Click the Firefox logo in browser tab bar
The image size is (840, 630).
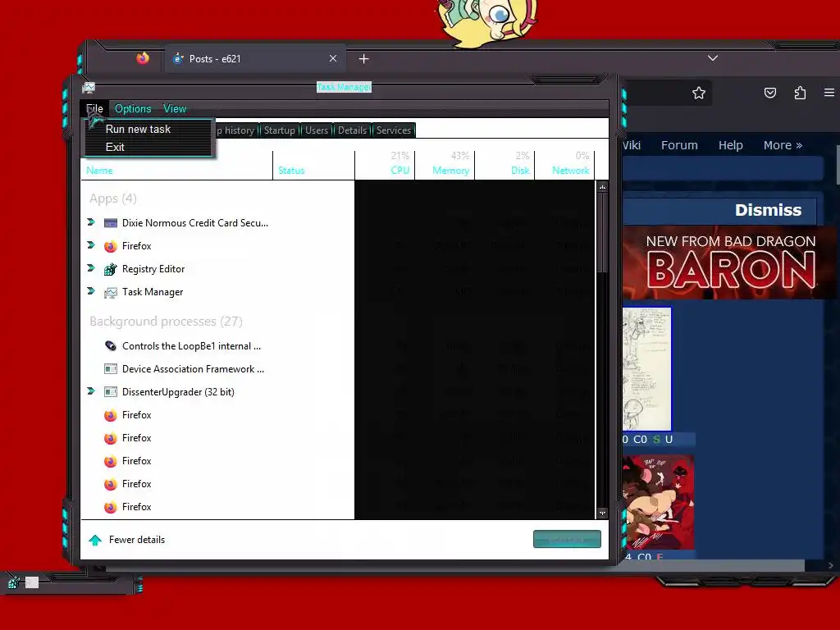click(143, 58)
